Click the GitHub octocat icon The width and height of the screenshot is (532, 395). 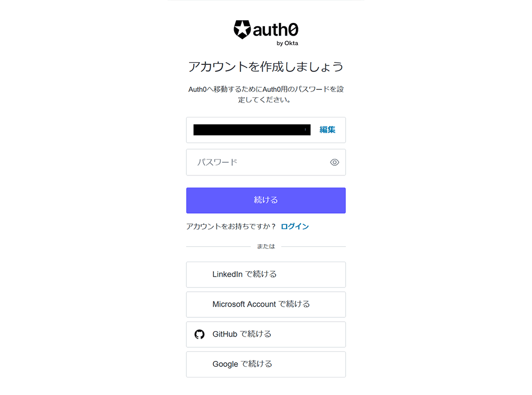(x=199, y=334)
